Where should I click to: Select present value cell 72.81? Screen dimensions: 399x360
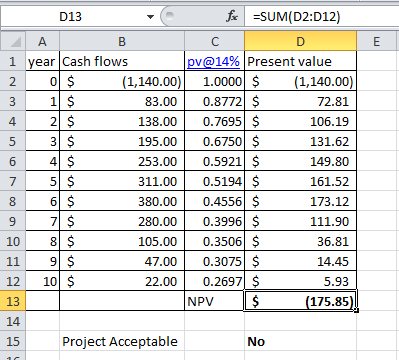click(x=300, y=101)
